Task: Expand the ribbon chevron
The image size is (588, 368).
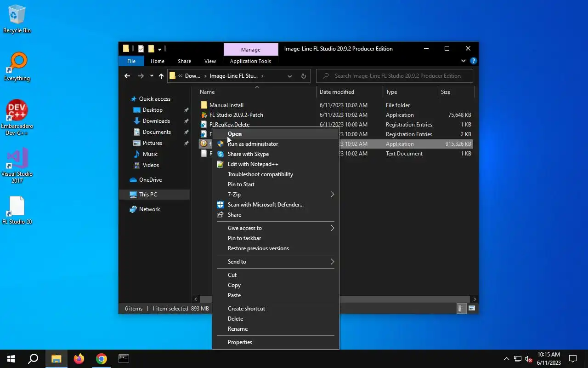Action: (x=464, y=61)
